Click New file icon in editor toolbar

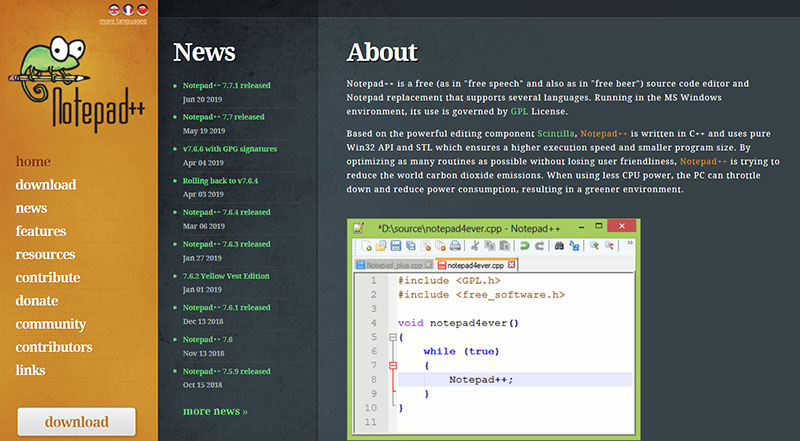366,246
